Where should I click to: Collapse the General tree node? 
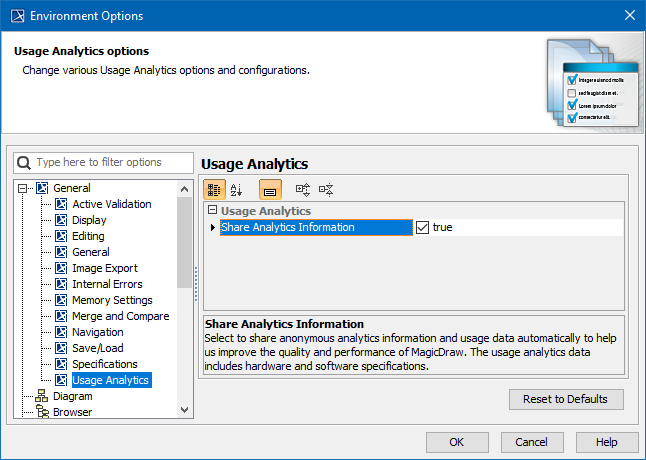[22, 188]
